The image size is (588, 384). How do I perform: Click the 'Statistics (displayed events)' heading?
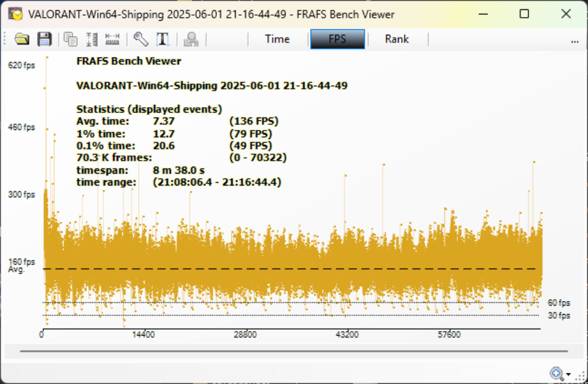pos(149,109)
